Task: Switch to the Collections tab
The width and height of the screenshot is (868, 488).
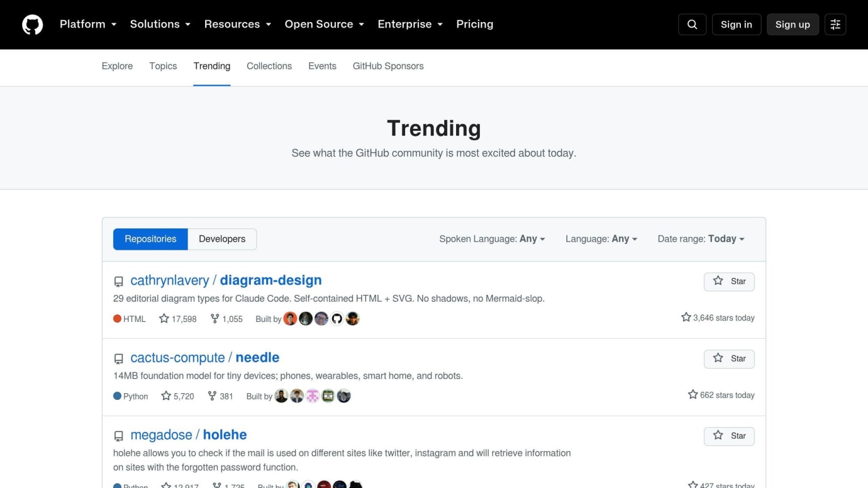Action: pyautogui.click(x=269, y=66)
